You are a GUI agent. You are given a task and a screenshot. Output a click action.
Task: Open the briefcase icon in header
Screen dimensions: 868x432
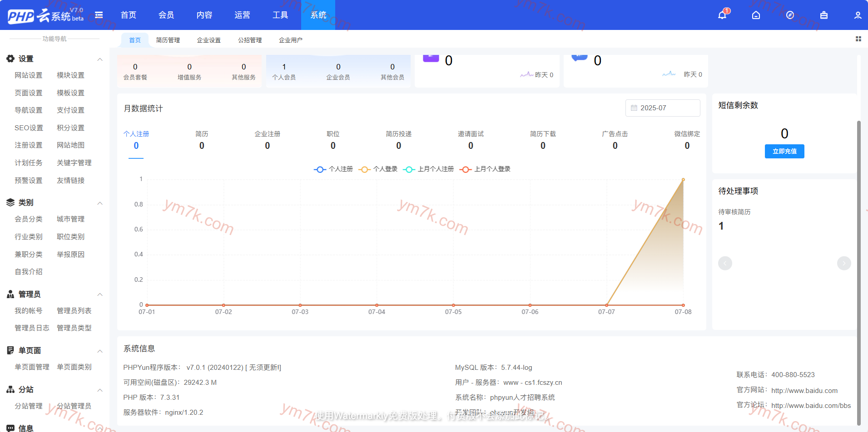(x=824, y=15)
